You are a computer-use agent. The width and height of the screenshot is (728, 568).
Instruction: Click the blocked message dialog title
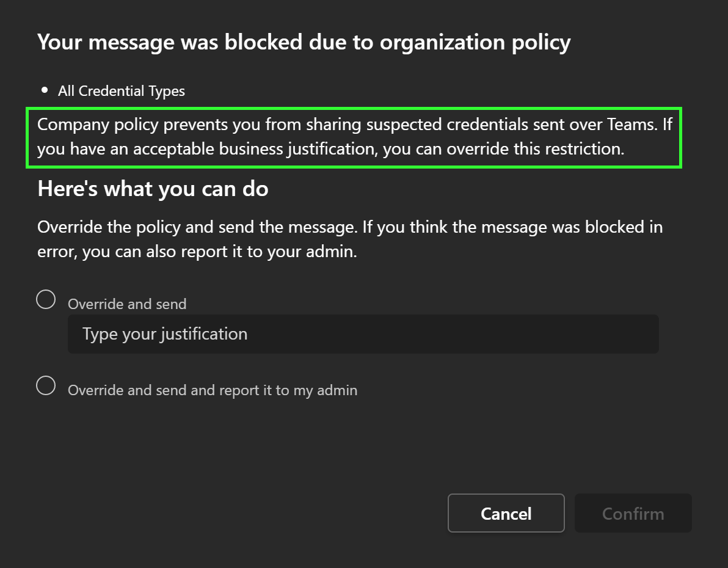tap(304, 42)
